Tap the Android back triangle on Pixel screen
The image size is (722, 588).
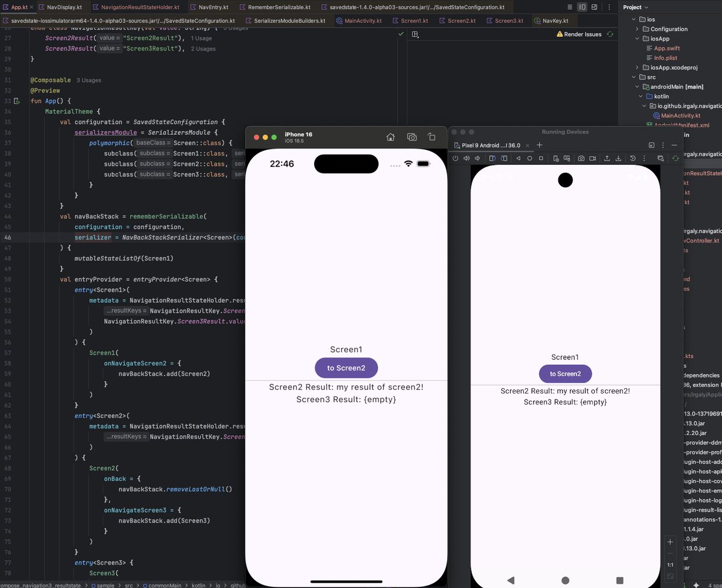[x=511, y=580]
